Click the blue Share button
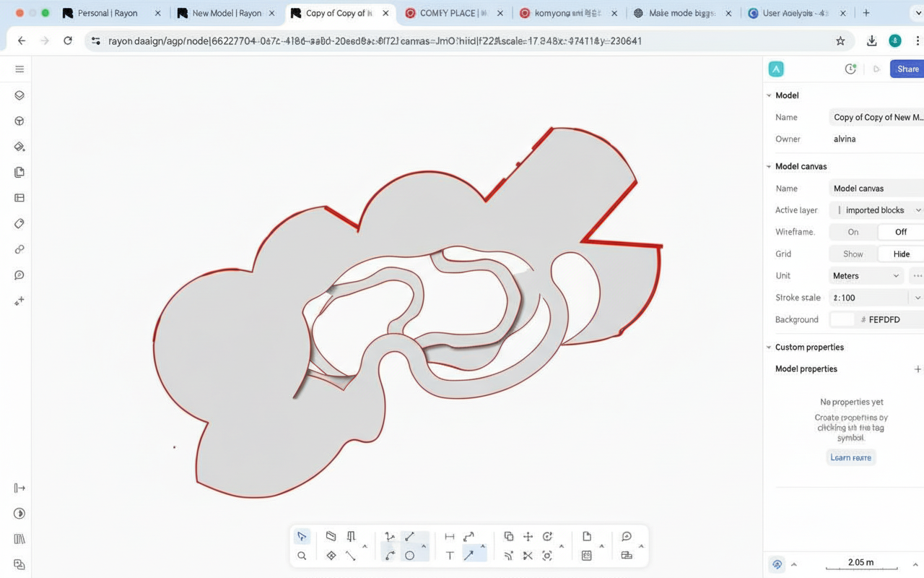924x578 pixels. pos(907,69)
